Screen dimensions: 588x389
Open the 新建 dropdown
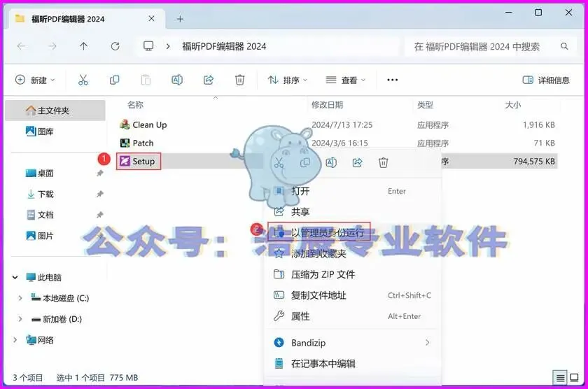(35, 80)
